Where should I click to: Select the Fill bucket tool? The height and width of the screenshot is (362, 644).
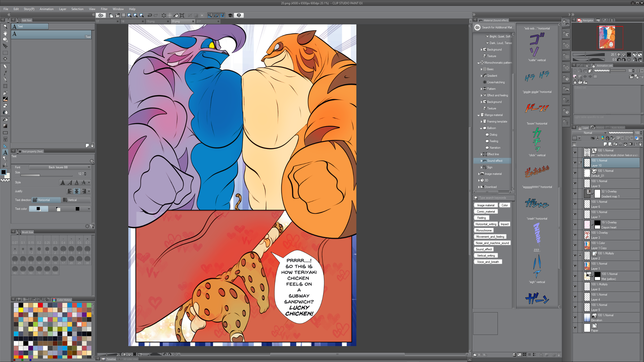(x=5, y=119)
